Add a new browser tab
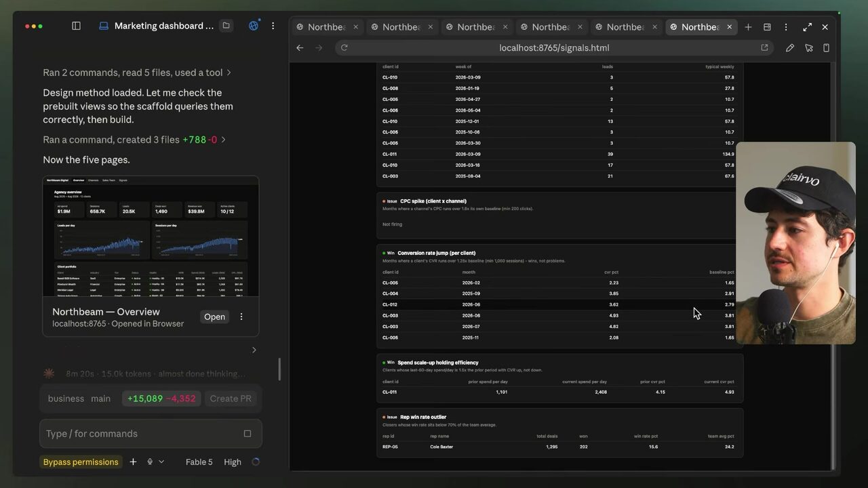This screenshot has height=488, width=868. point(748,27)
